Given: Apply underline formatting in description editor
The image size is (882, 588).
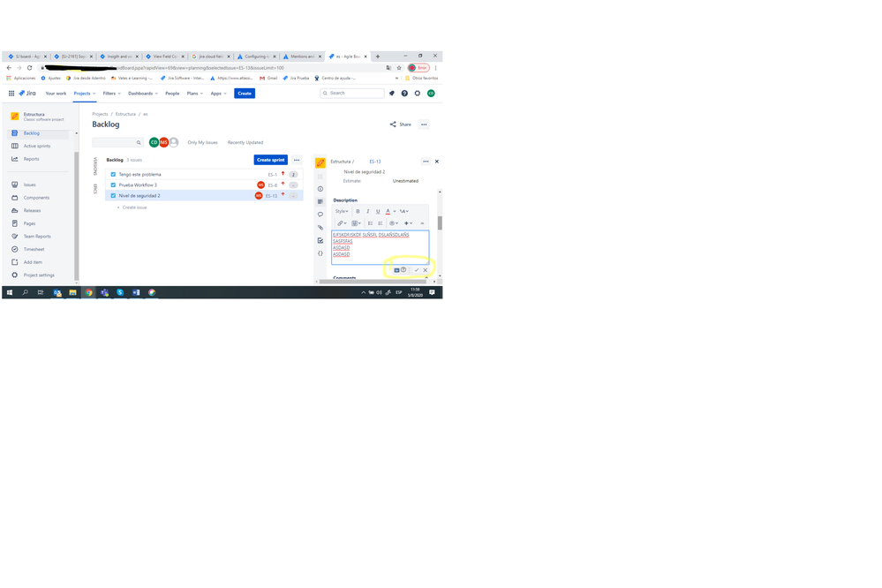Looking at the screenshot, I should (x=378, y=212).
